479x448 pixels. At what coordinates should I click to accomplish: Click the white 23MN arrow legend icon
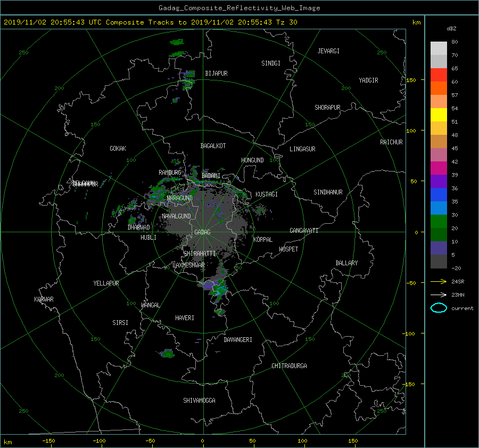pos(439,295)
